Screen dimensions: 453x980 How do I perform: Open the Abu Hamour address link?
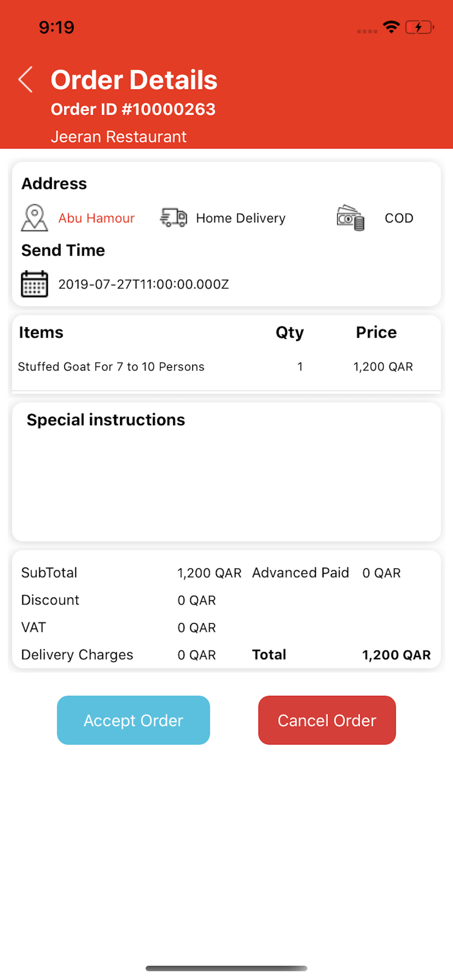coord(97,218)
